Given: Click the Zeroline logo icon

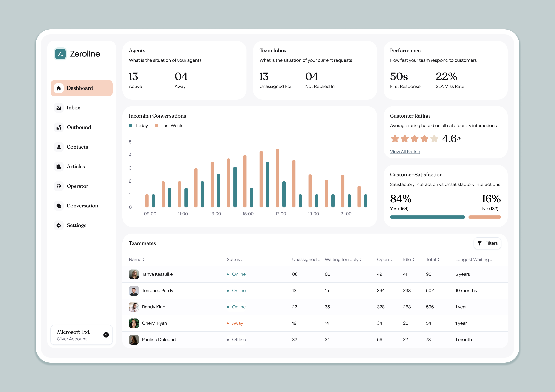Looking at the screenshot, I should pos(60,54).
